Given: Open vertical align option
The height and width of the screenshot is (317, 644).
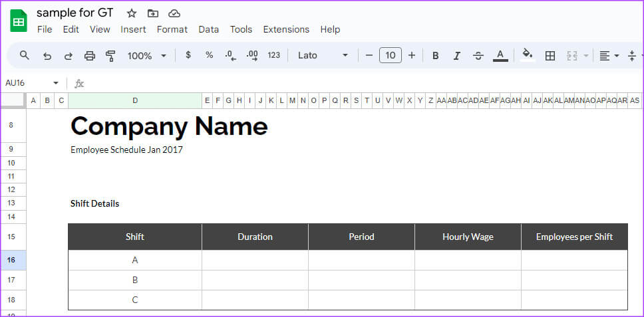Looking at the screenshot, I should (633, 56).
